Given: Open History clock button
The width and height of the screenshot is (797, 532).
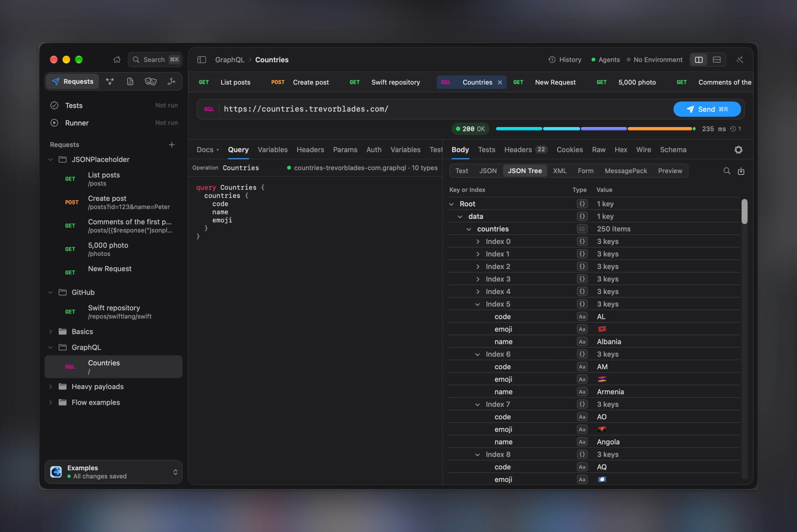Looking at the screenshot, I should click(x=565, y=60).
